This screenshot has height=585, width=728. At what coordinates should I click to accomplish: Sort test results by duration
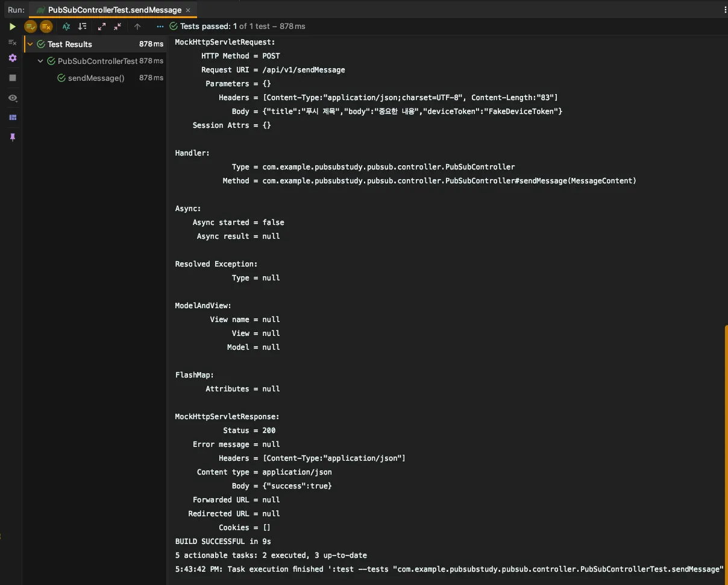point(83,27)
